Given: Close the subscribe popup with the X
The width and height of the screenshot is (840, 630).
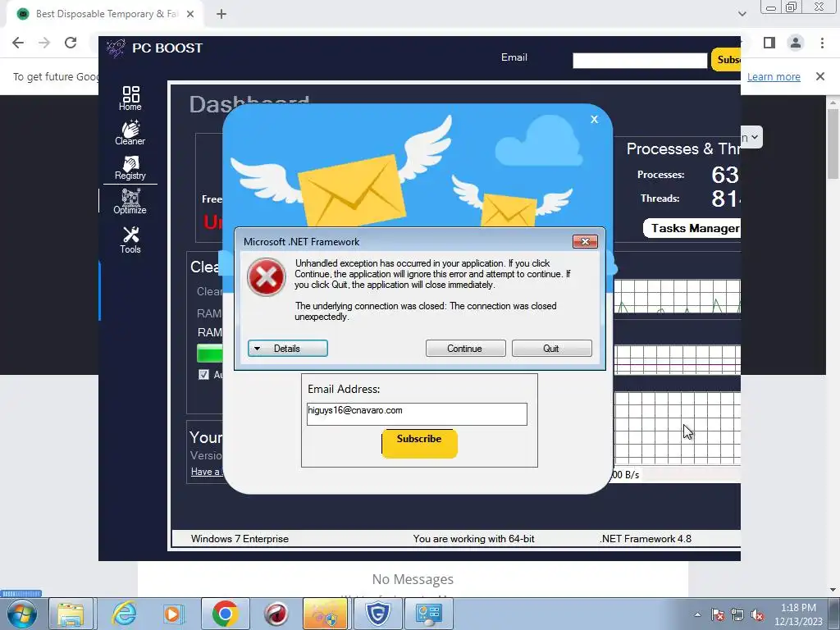Looking at the screenshot, I should (x=594, y=120).
